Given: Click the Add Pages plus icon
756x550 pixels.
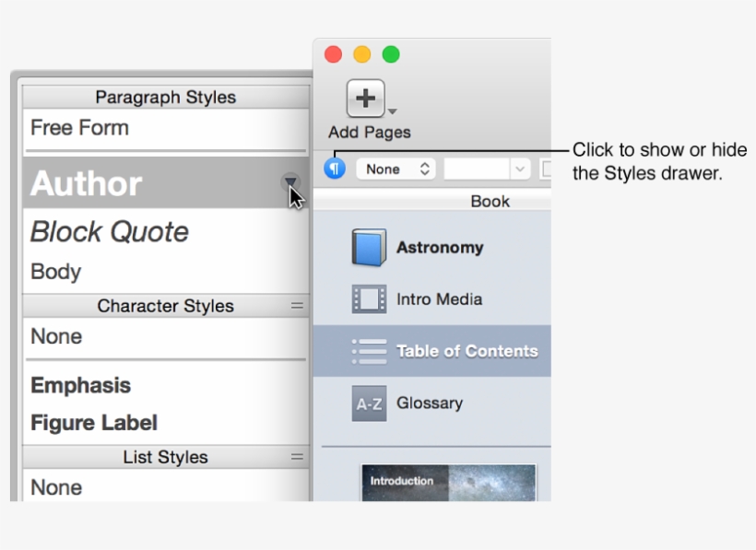Looking at the screenshot, I should click(x=364, y=98).
